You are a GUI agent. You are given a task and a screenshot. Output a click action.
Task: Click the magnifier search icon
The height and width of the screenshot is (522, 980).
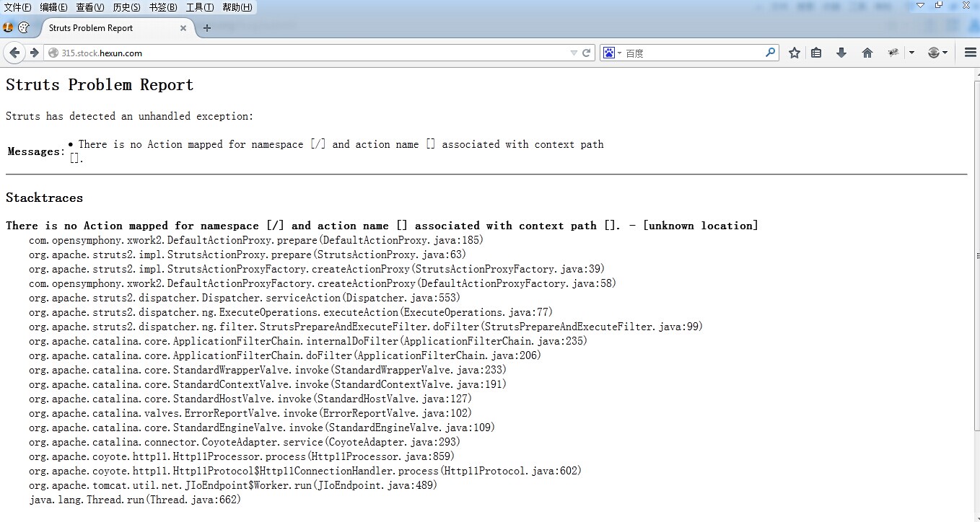770,53
